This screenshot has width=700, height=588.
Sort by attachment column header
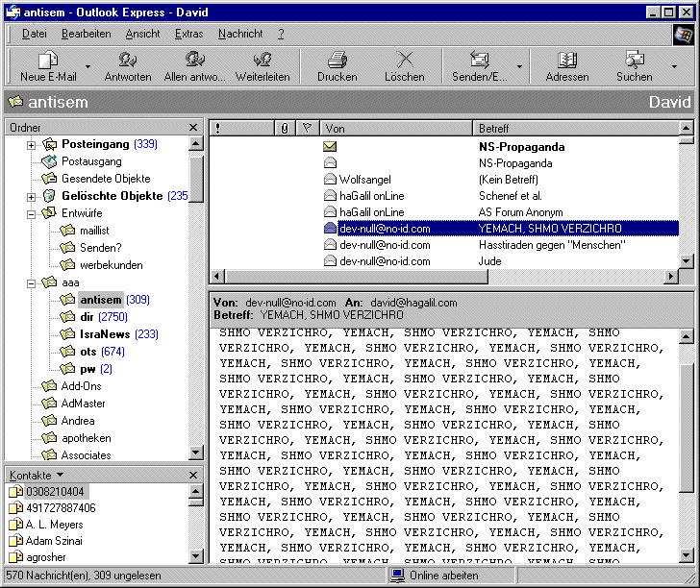285,128
